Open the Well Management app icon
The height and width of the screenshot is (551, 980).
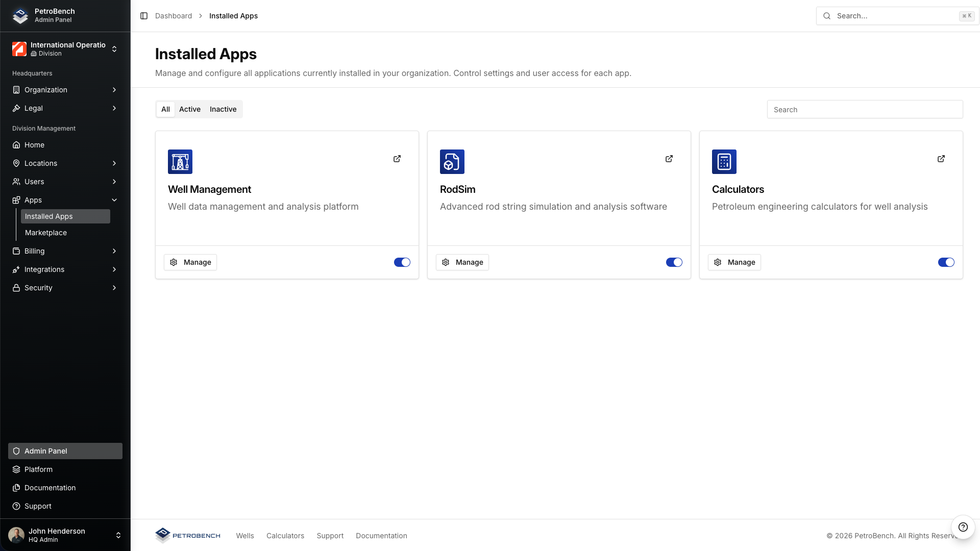tap(181, 162)
